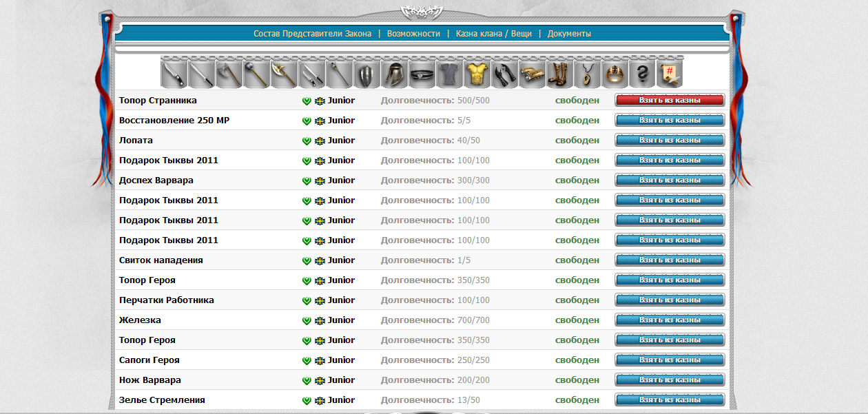
Task: Click clan emblem in Доспех Варвара row
Action: pyautogui.click(x=320, y=180)
